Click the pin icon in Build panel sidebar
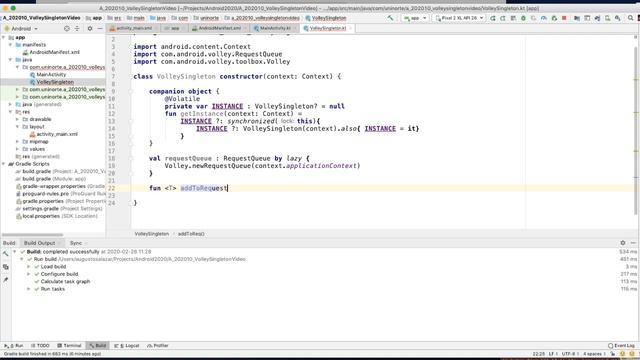The image size is (640, 360). [6, 280]
